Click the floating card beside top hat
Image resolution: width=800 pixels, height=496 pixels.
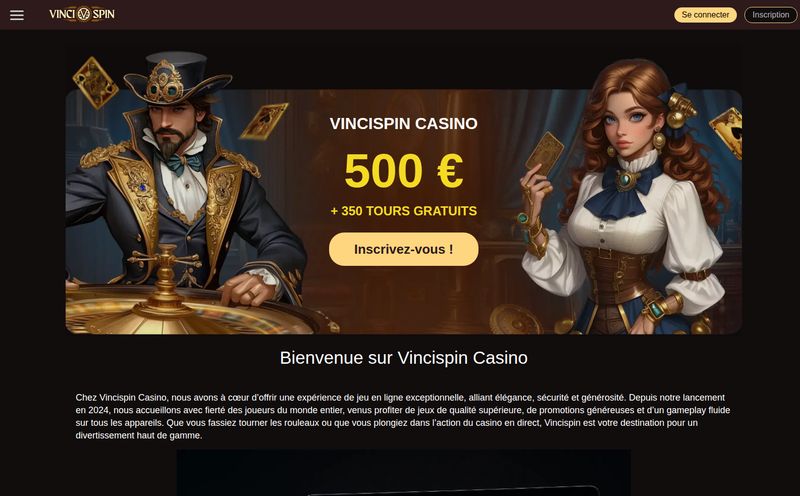click(x=264, y=121)
